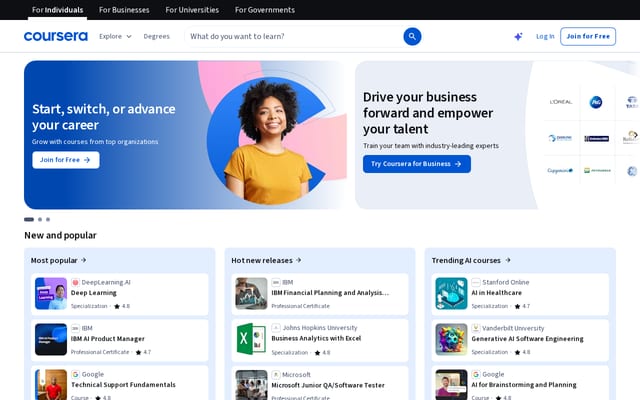Open the Generative AI Software Engineering thumbnail
Image resolution: width=640 pixels, height=400 pixels.
pyautogui.click(x=451, y=340)
